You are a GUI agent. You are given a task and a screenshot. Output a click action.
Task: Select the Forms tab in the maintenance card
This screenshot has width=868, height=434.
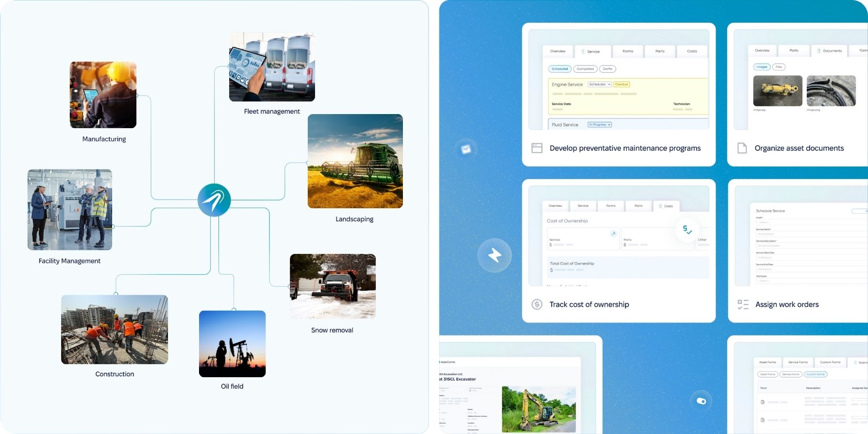pos(628,51)
